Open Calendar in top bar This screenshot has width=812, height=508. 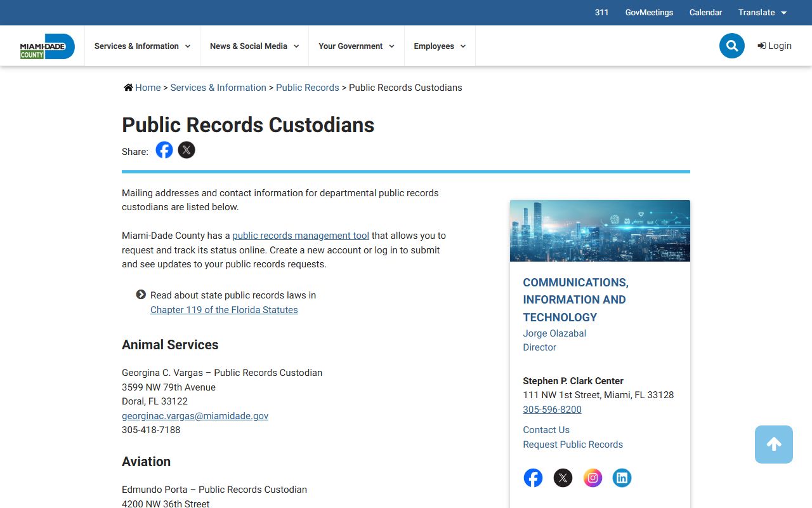coord(705,13)
